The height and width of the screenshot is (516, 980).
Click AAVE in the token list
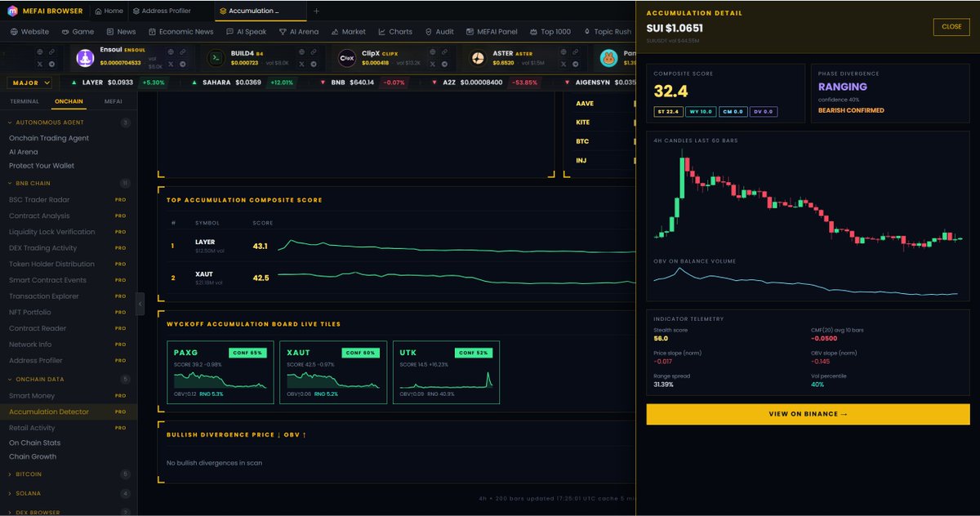pyautogui.click(x=583, y=104)
